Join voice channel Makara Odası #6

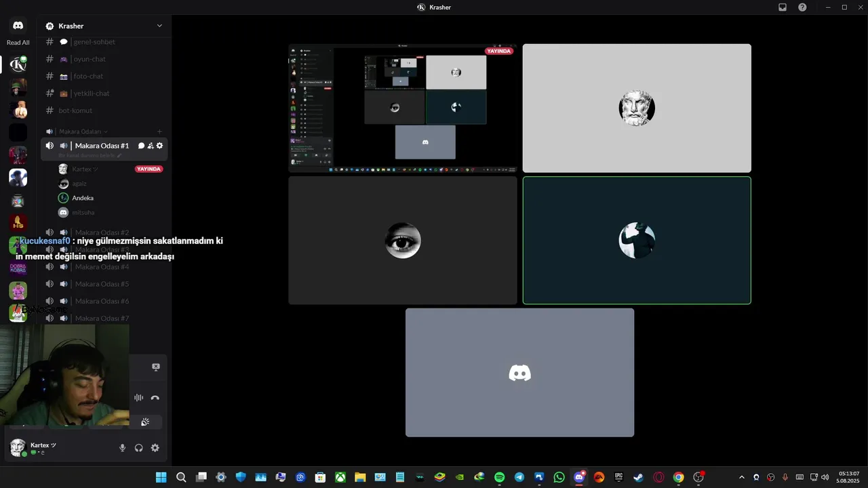point(102,301)
